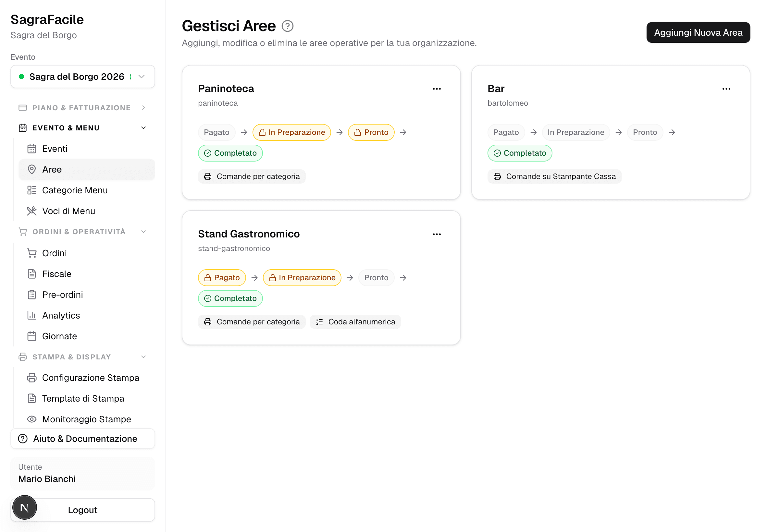This screenshot has height=532, width=766.
Task: Click Paninoteca's locked Pronto badge
Action: click(x=371, y=132)
